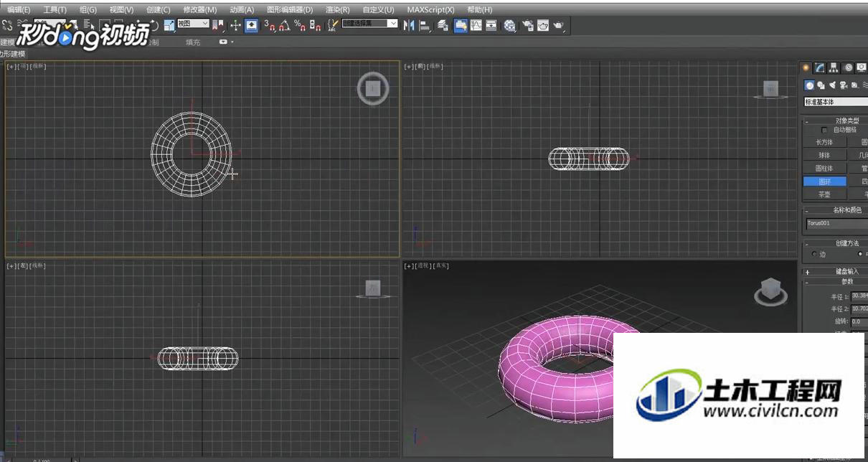Enable the 自动栅格 checkbox

824,130
